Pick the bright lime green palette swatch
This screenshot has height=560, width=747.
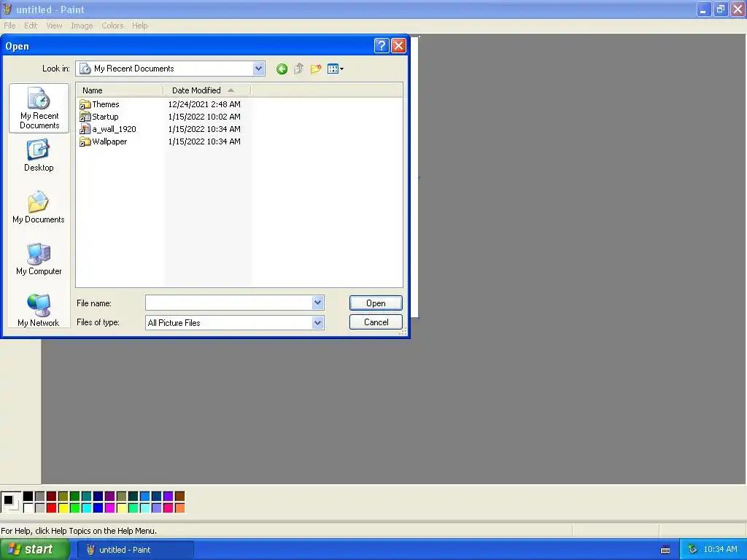click(75, 508)
